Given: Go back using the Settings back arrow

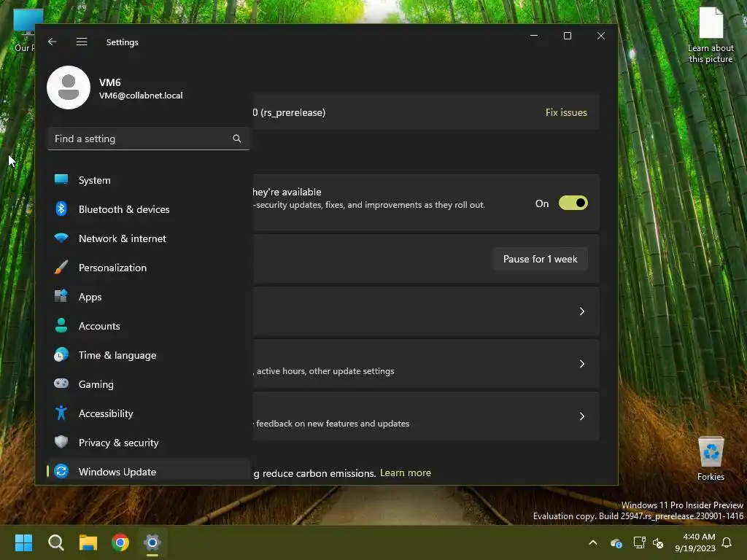Looking at the screenshot, I should (x=53, y=42).
